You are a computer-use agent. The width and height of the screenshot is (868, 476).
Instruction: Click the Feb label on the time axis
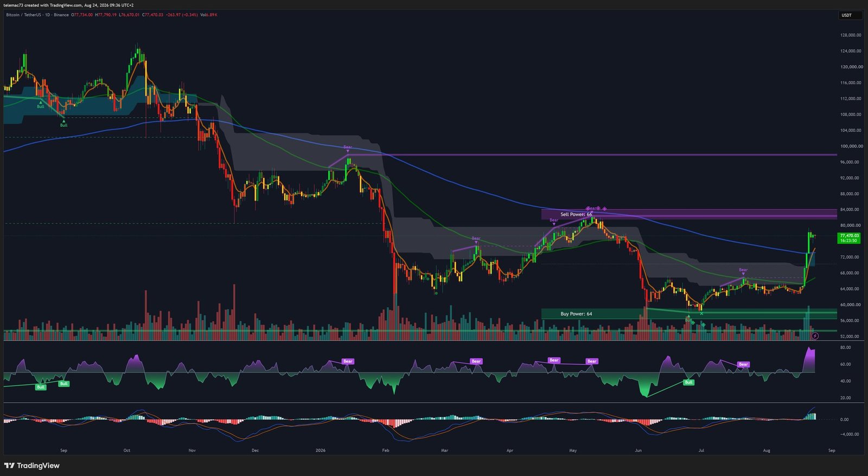(386, 451)
